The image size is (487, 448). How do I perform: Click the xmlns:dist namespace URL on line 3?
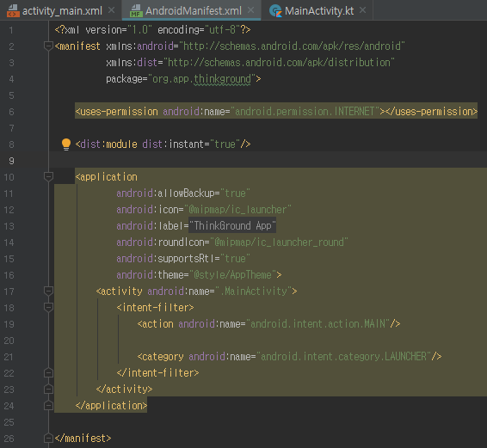279,63
